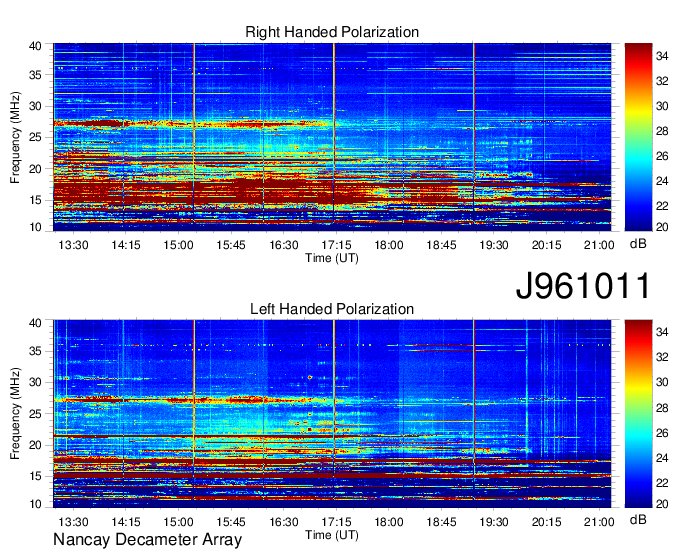Click the 20 MHz tick of right-handed plot
The height and width of the screenshot is (552, 680).
point(36,169)
